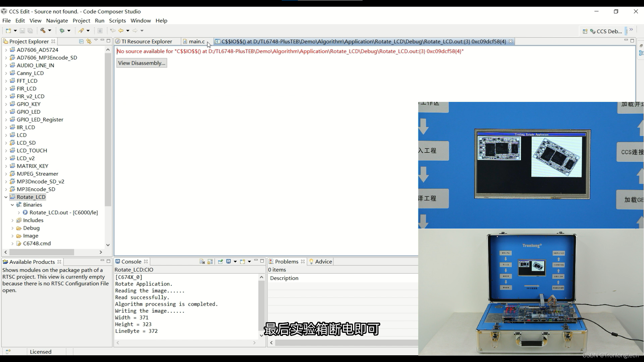Click the Build hammer toolbar icon

[43, 31]
